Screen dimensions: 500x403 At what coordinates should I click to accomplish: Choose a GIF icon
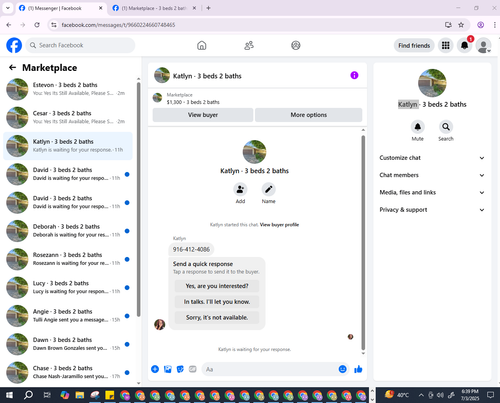coord(193,369)
